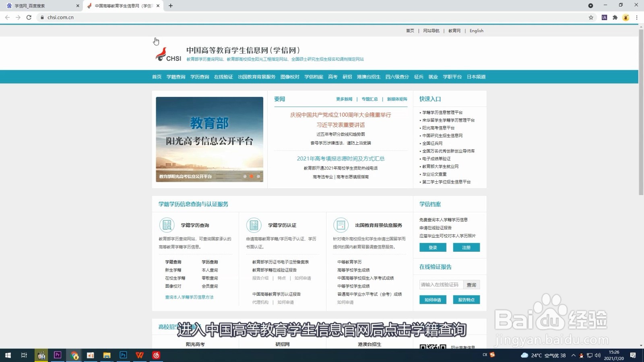Open 学历查询 in the navigation bar
Viewport: 644px width, 362px height.
(x=200, y=77)
